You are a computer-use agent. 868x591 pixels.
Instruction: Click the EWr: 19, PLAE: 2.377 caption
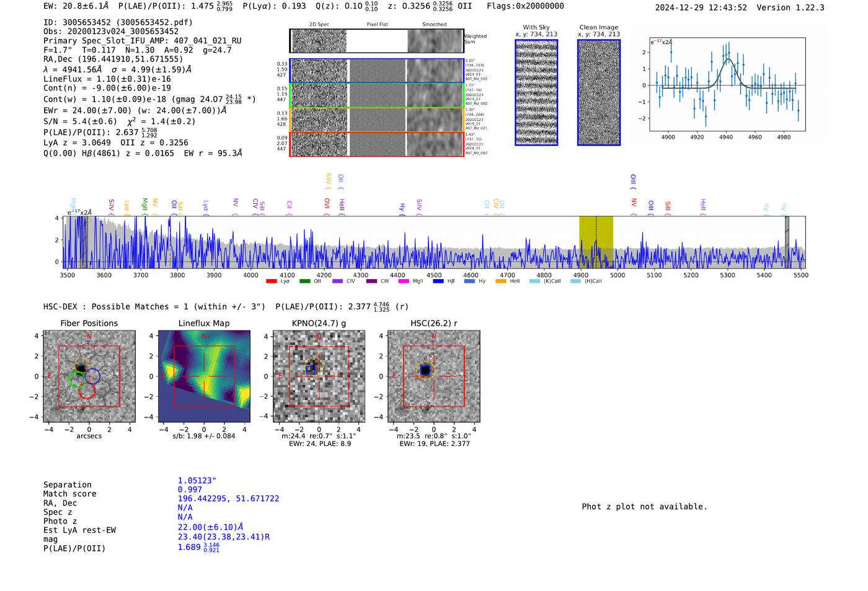coord(435,443)
